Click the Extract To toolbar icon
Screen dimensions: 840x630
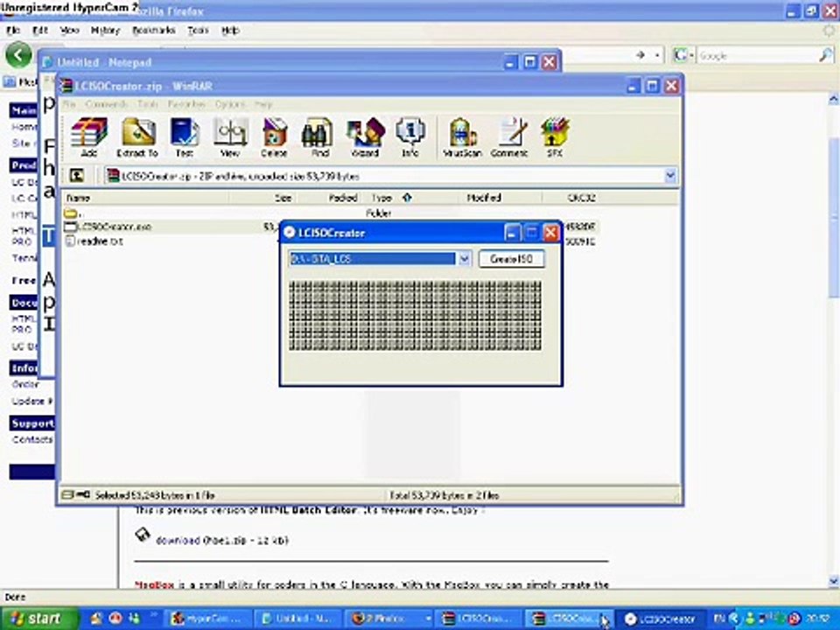(x=137, y=137)
